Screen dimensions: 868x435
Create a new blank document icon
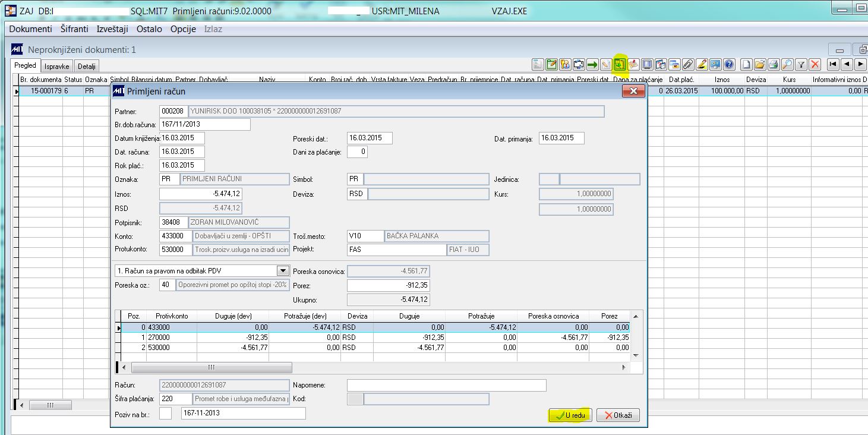coord(746,64)
